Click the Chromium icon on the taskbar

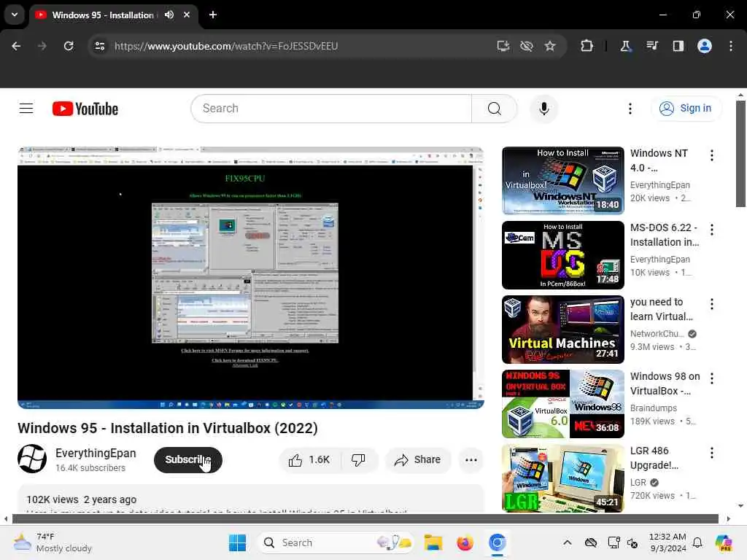click(x=497, y=542)
